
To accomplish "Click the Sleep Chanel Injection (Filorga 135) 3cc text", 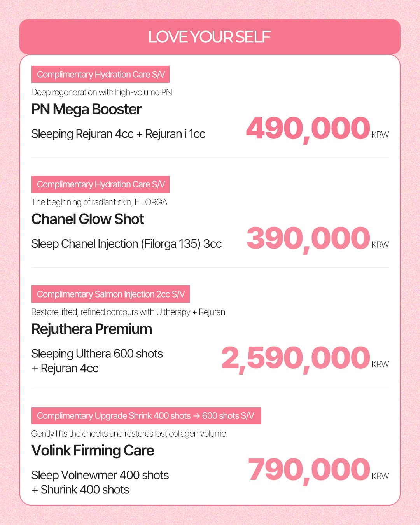I will pos(126,244).
